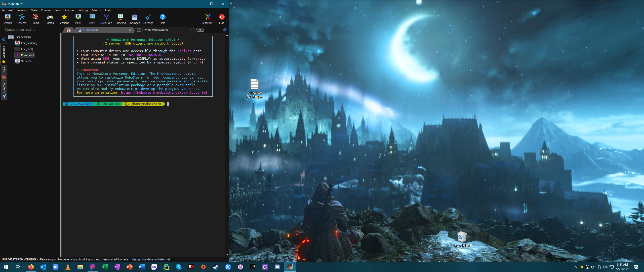Add a new terminal tab
Viewport: 644px width, 272px height.
coord(200,30)
